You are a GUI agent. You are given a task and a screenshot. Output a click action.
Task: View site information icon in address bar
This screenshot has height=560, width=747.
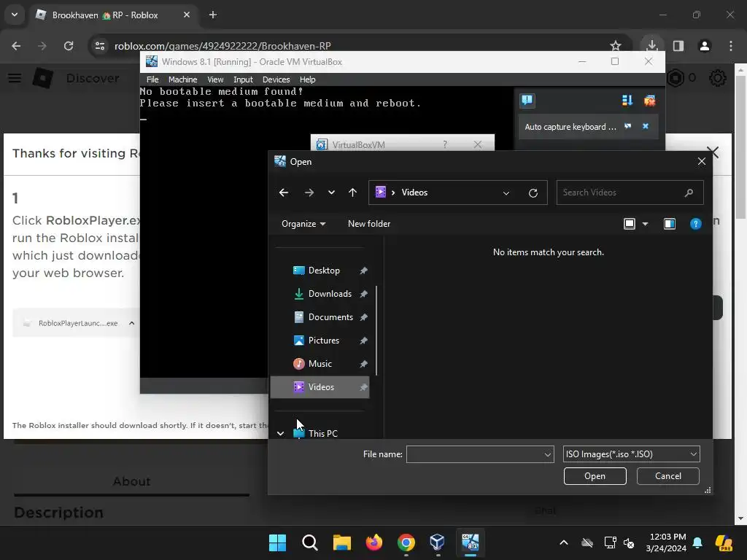click(x=99, y=46)
